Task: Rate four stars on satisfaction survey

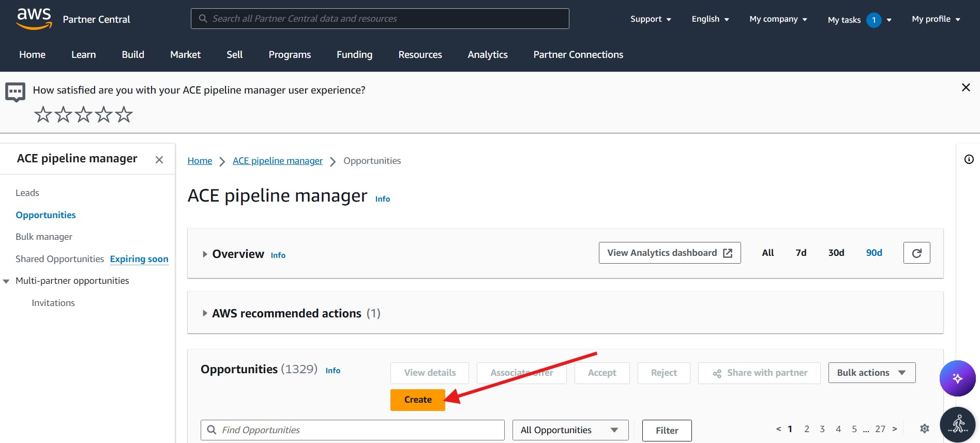Action: point(103,114)
